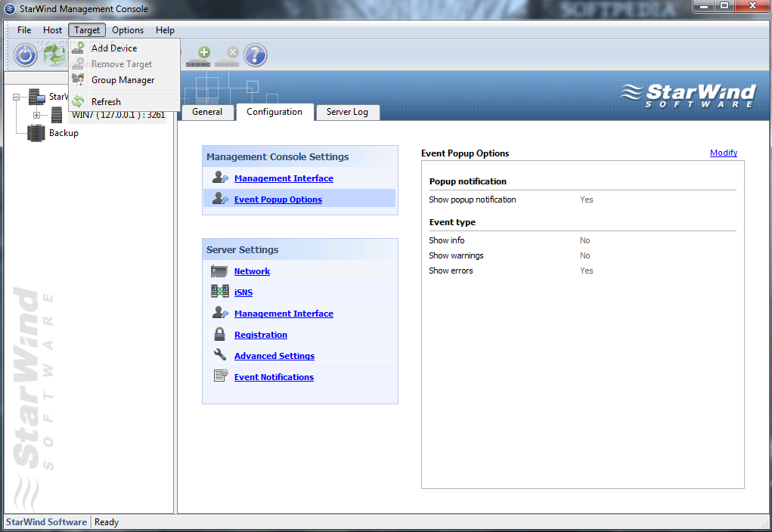
Task: Click the user icon beside Event Popup Options
Action: (219, 199)
